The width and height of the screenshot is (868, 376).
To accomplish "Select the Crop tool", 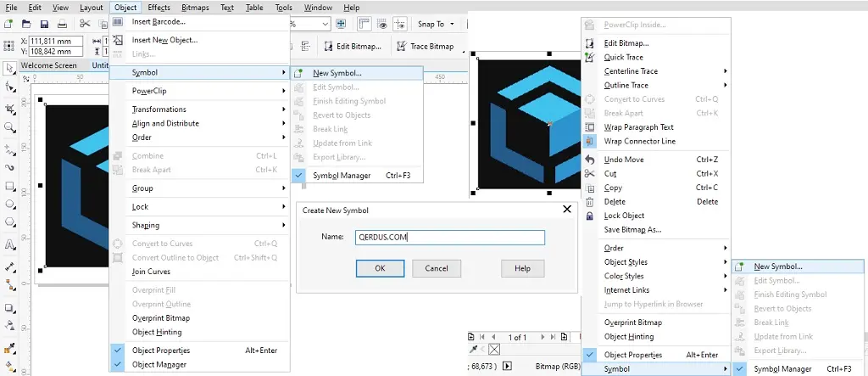I will [9, 109].
